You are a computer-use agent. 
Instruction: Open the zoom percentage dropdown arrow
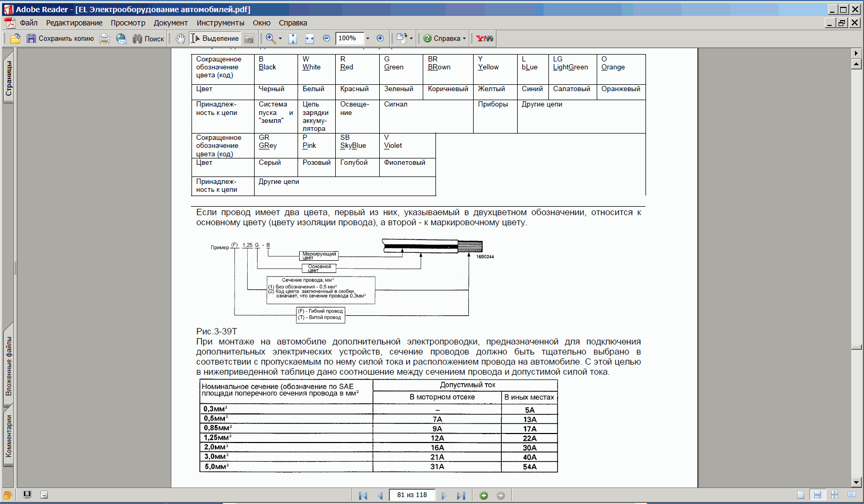pos(368,38)
